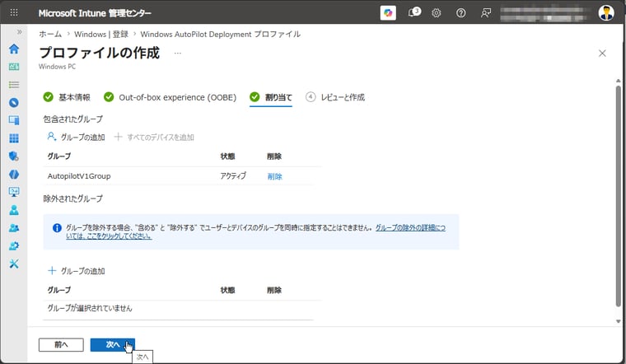Open Dashboard icon in the sidebar
This screenshot has height=364, width=626.
tap(14, 67)
